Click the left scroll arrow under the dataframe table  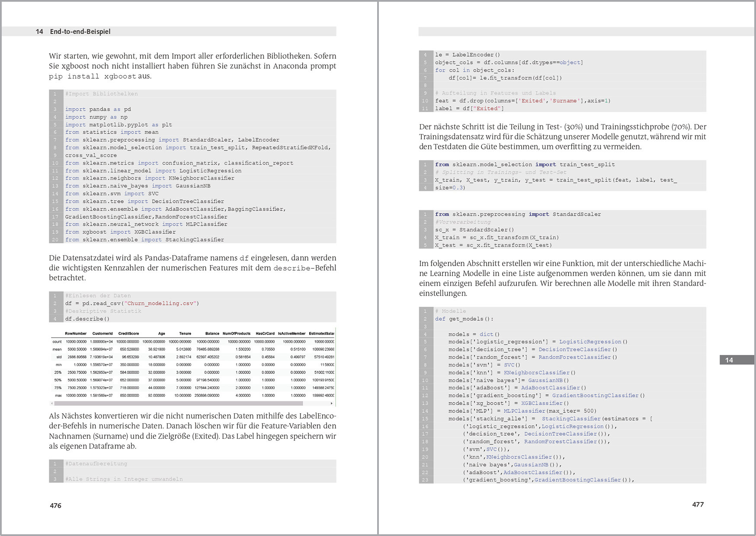52,403
